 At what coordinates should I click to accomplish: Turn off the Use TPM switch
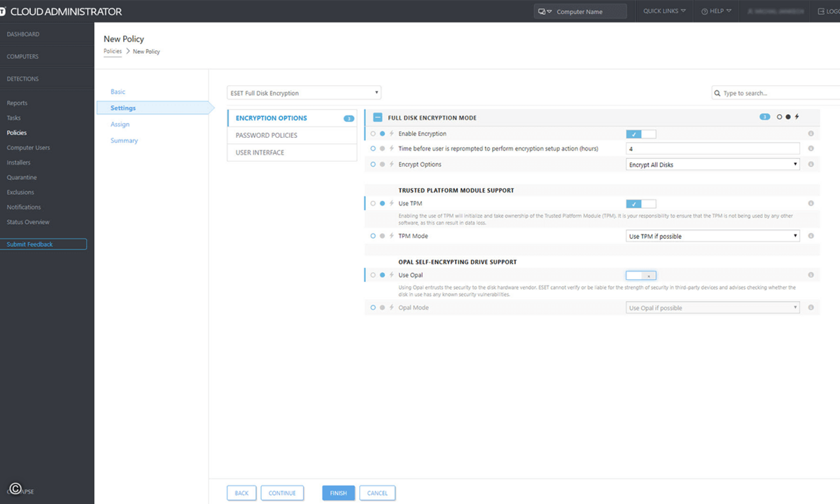point(641,204)
